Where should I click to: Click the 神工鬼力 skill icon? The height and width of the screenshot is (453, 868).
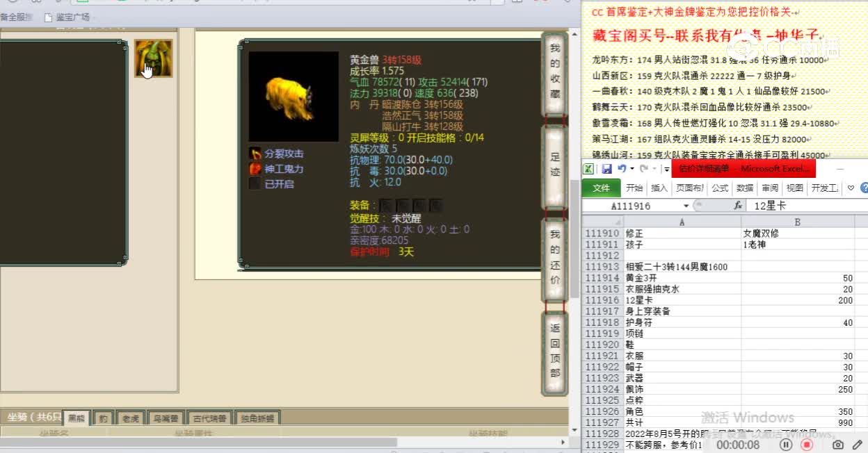[255, 169]
